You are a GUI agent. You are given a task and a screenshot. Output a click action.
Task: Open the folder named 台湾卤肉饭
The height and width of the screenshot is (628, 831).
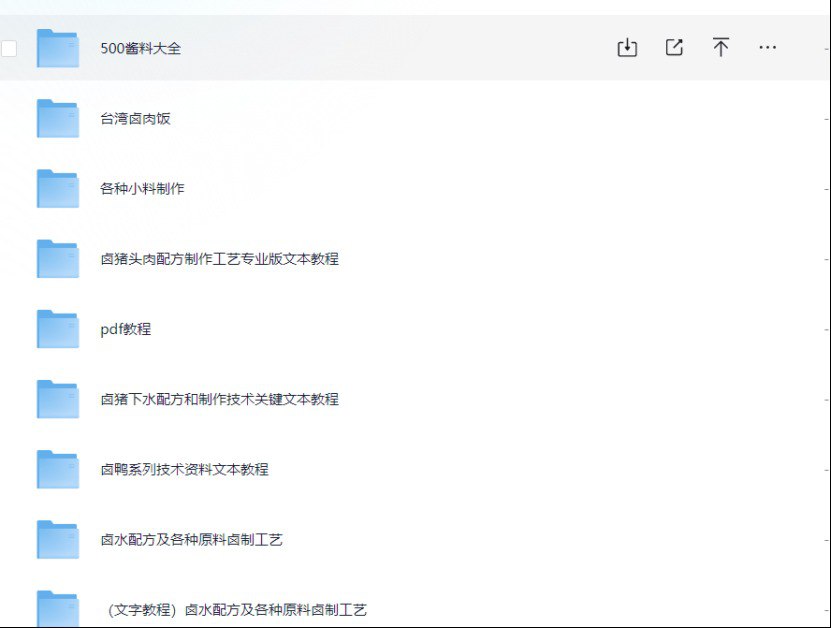pos(135,118)
